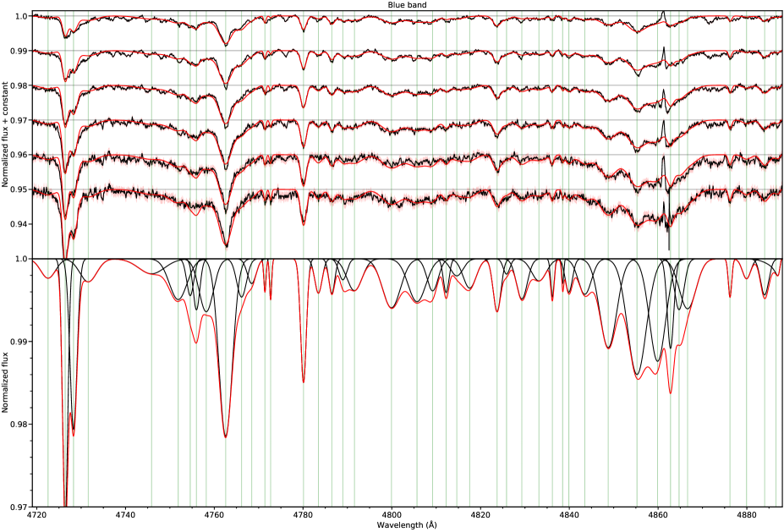Click the 4780 wavelength tick label
The image size is (784, 532).
303,515
